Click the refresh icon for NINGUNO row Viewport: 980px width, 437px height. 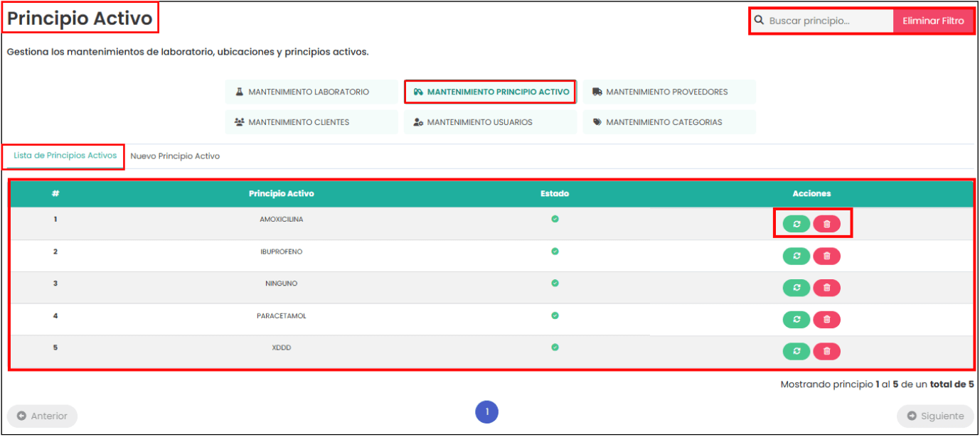coord(797,288)
